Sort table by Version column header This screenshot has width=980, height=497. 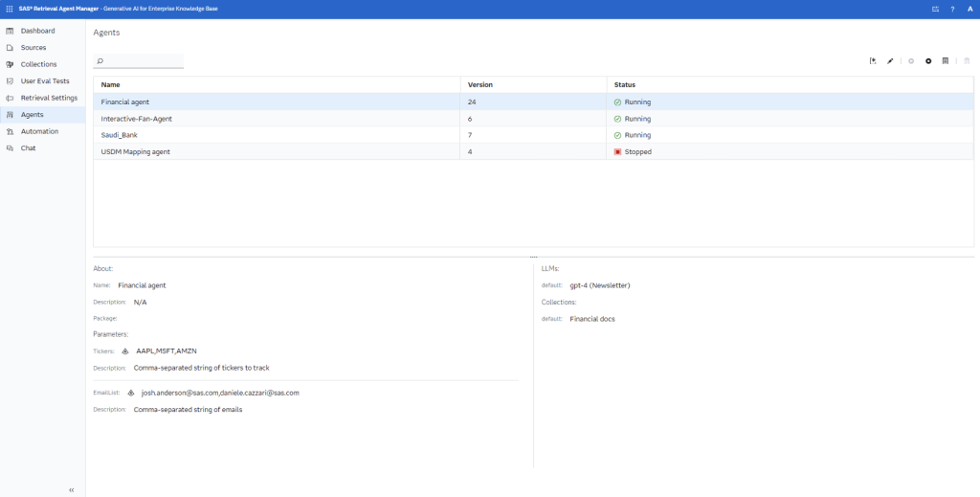(479, 85)
